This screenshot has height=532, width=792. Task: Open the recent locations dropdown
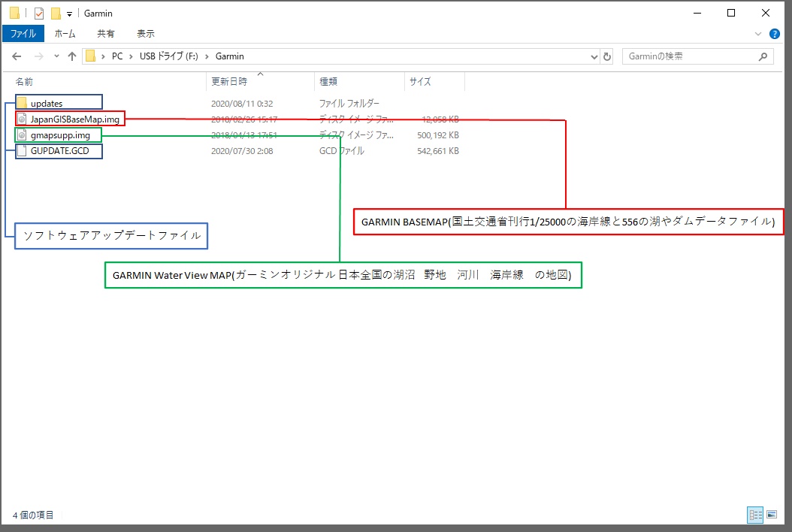click(56, 56)
